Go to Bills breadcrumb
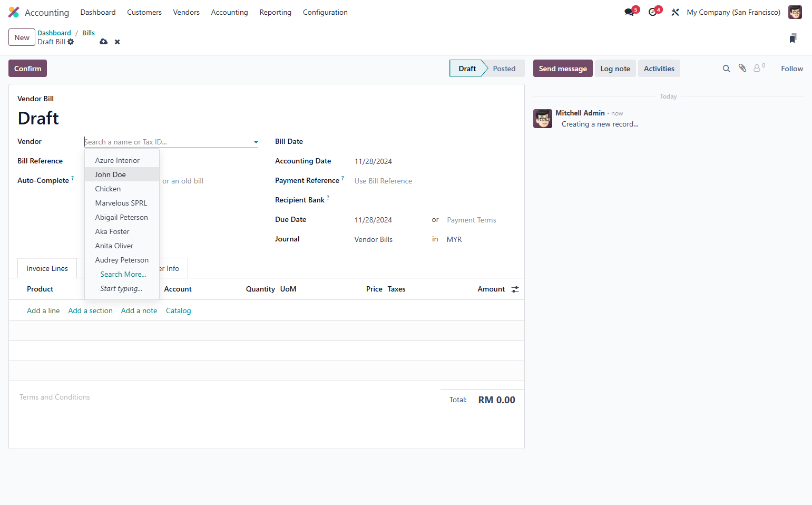This screenshot has width=812, height=505. pyautogui.click(x=89, y=33)
